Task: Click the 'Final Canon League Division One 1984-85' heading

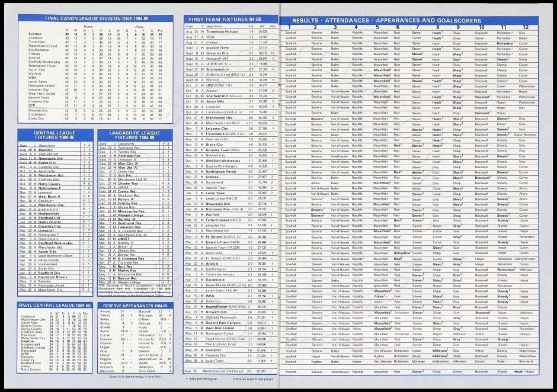Action: pyautogui.click(x=97, y=18)
